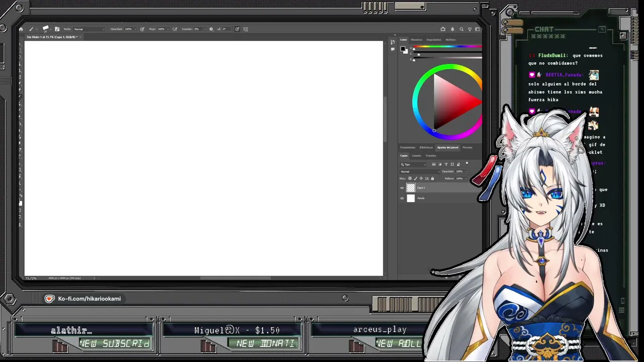Image resolution: width=644 pixels, height=362 pixels.
Task: Click the hue H slider bar
Action: click(x=448, y=47)
